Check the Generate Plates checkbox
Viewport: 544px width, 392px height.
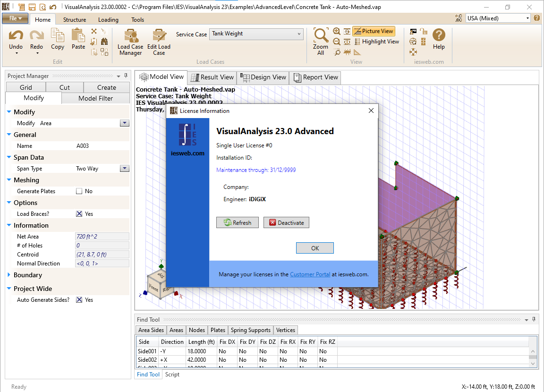pos(79,191)
